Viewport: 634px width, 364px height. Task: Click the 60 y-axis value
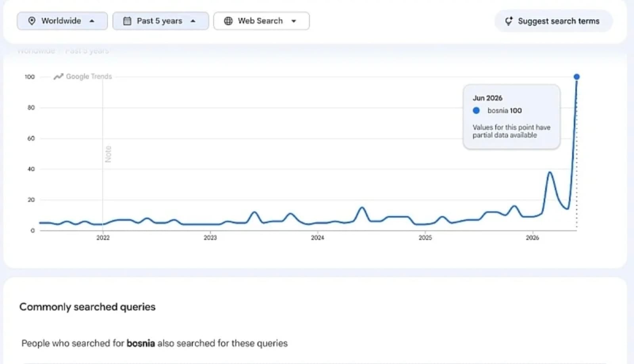click(31, 138)
